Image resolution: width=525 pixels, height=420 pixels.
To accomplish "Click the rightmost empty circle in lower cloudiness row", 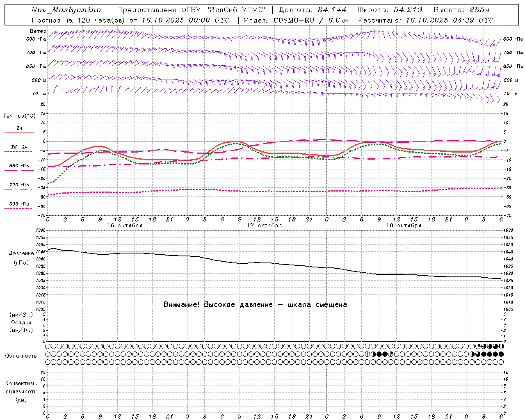I will click(501, 362).
